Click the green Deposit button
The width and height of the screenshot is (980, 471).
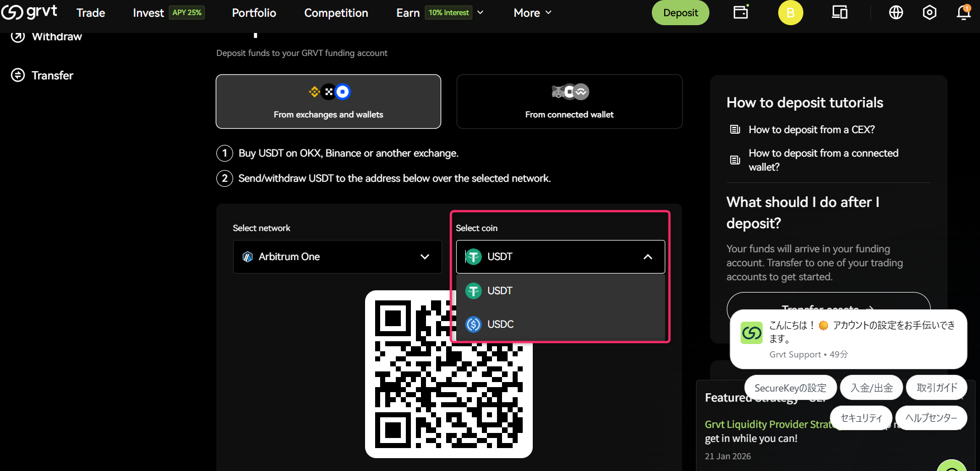coord(680,13)
